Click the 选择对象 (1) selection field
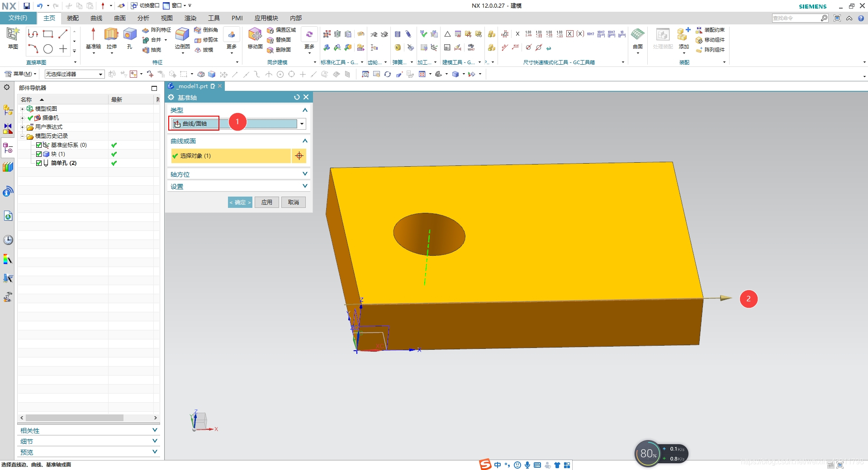 coord(231,156)
